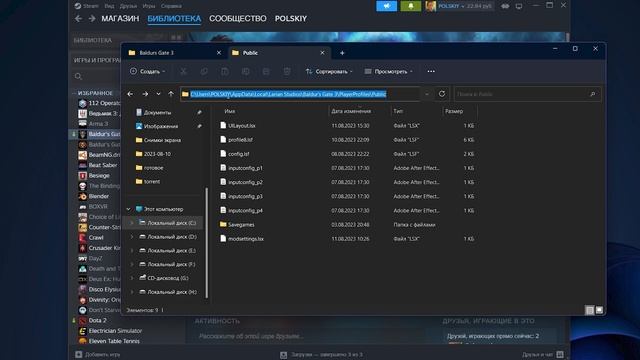Select the Savegames folder
The height and width of the screenshot is (360, 640).
[x=241, y=224]
